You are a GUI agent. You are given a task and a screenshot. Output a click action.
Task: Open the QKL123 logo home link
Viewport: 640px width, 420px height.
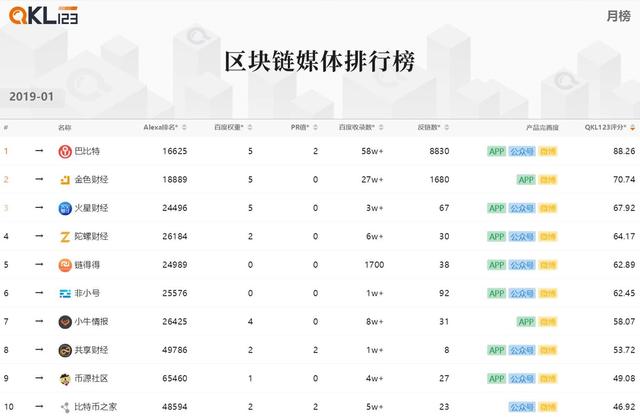(x=43, y=16)
